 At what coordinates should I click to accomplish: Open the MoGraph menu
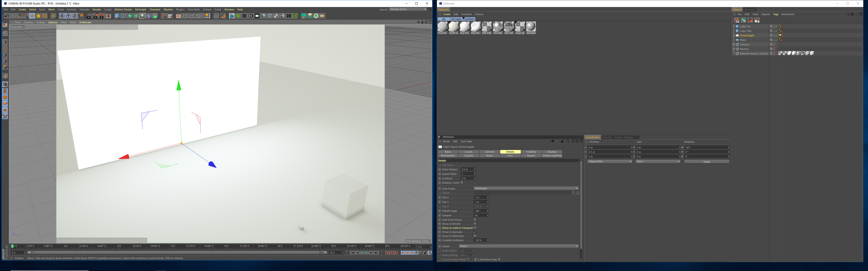pos(141,9)
